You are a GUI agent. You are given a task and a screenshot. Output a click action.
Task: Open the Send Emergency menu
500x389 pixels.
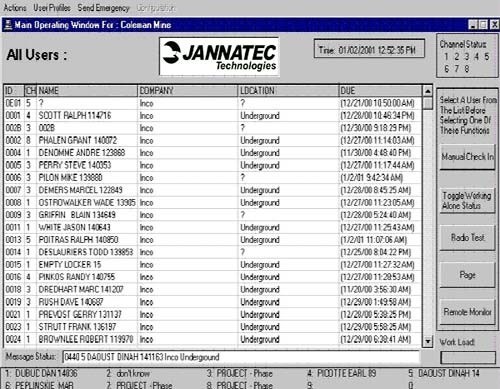103,8
